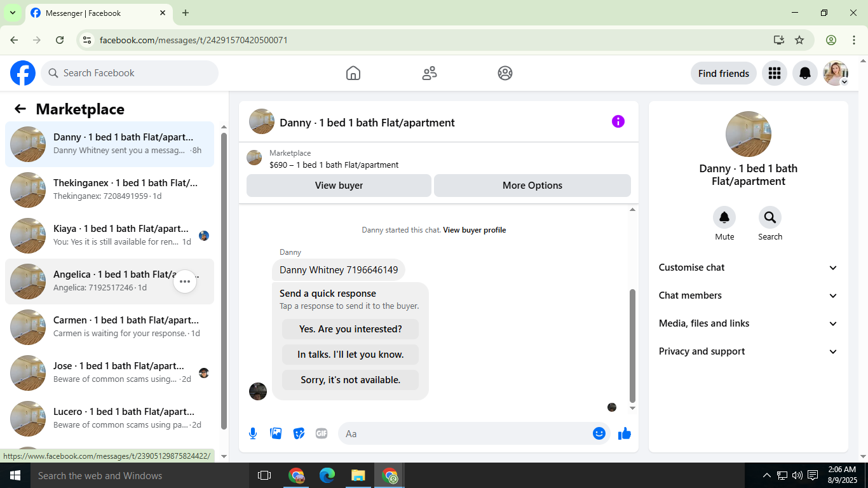Open Kiaya's conversation in the list
Image resolution: width=868 pixels, height=488 pixels.
109,236
